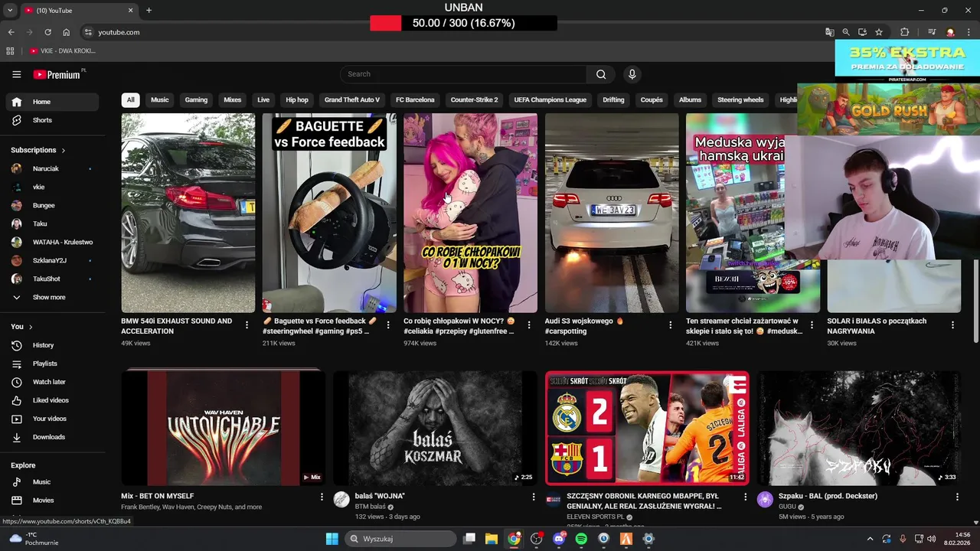
Task: Open the bookmarks apps grid icon
Action: [x=10, y=51]
